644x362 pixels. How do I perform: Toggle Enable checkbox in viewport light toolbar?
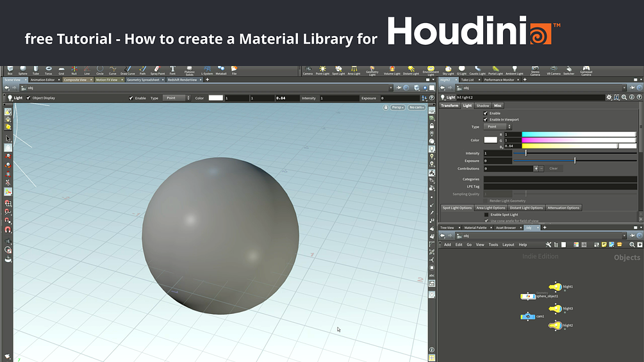pyautogui.click(x=131, y=98)
